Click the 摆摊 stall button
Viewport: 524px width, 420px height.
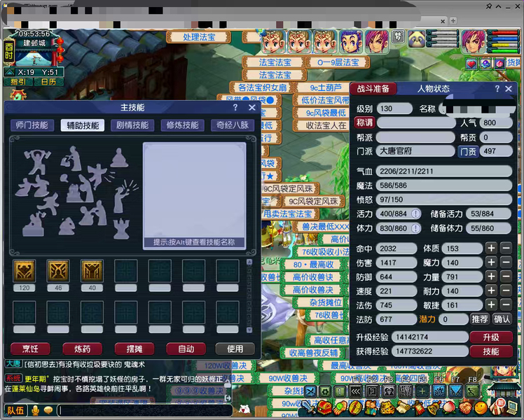(135, 349)
